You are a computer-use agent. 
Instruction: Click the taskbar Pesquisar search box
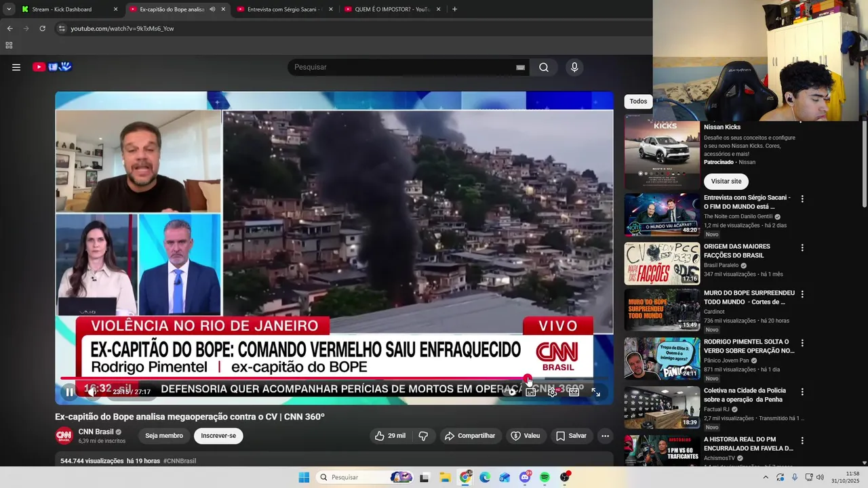pos(365,477)
